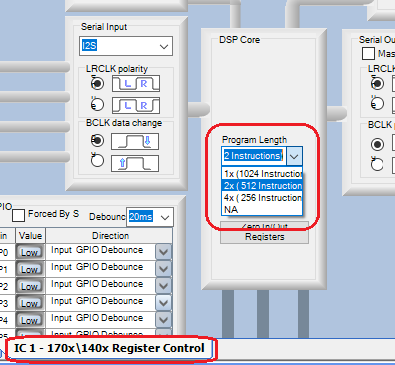Viewport: 395px width, 365px height.
Task: Click the Registers button in DSP Core
Action: pyautogui.click(x=265, y=237)
